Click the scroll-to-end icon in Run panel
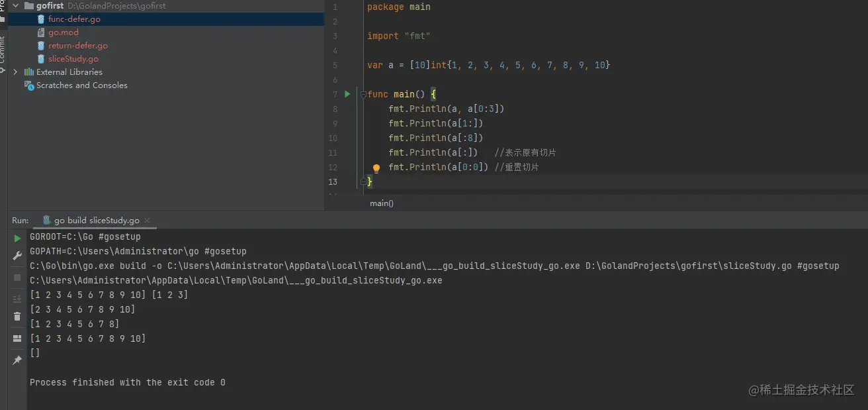The image size is (868, 410). (17, 299)
